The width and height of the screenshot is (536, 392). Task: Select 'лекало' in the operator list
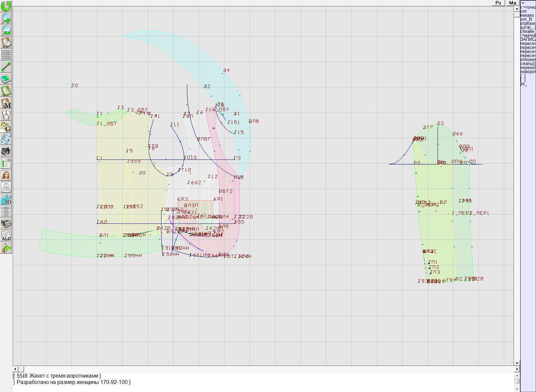(x=527, y=15)
